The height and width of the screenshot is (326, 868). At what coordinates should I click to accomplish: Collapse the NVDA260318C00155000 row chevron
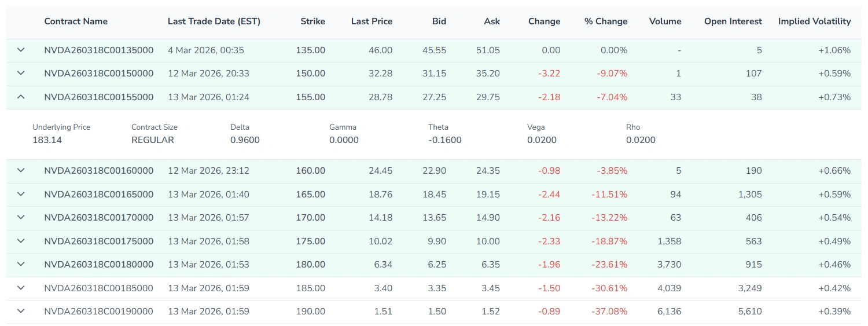point(21,97)
